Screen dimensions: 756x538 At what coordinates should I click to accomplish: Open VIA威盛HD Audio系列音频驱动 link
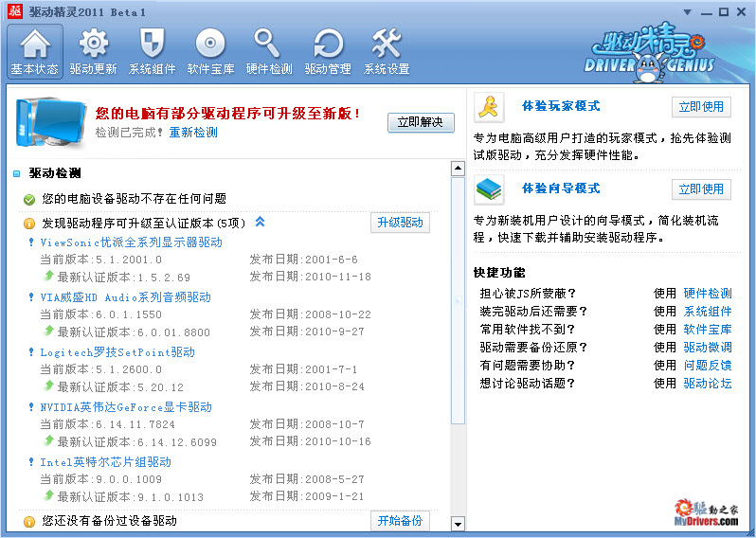(x=125, y=297)
